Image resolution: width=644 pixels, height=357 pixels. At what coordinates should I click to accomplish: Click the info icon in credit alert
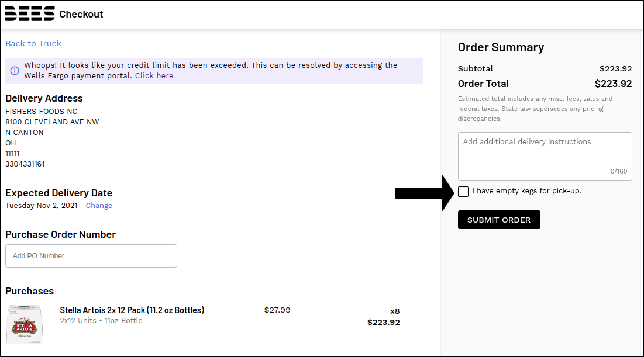(x=15, y=71)
